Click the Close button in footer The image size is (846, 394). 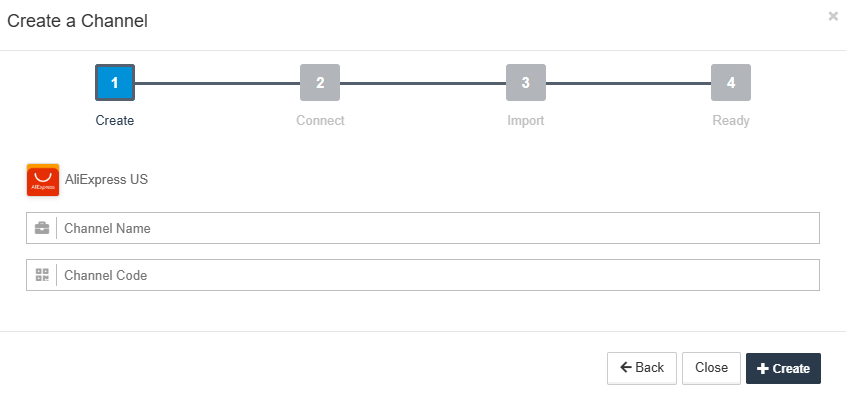click(x=711, y=368)
